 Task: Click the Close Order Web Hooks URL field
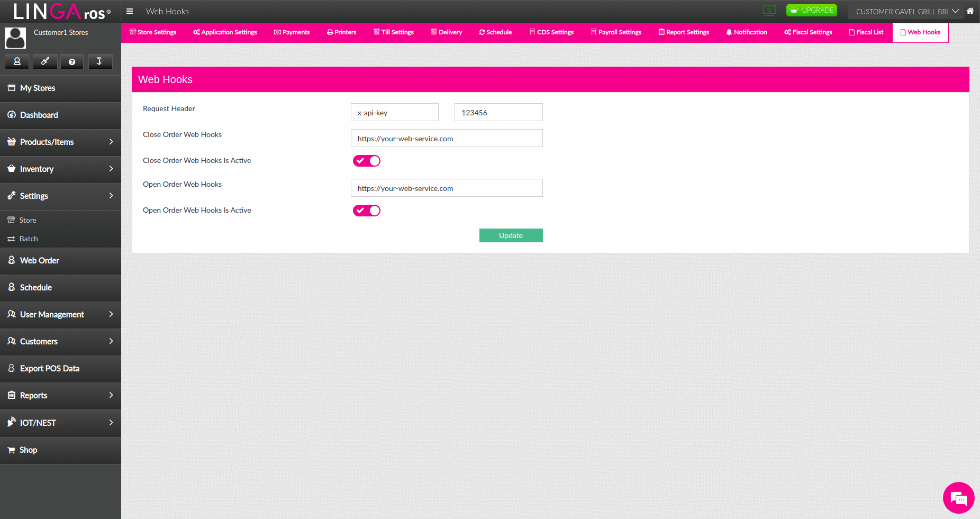pyautogui.click(x=447, y=139)
